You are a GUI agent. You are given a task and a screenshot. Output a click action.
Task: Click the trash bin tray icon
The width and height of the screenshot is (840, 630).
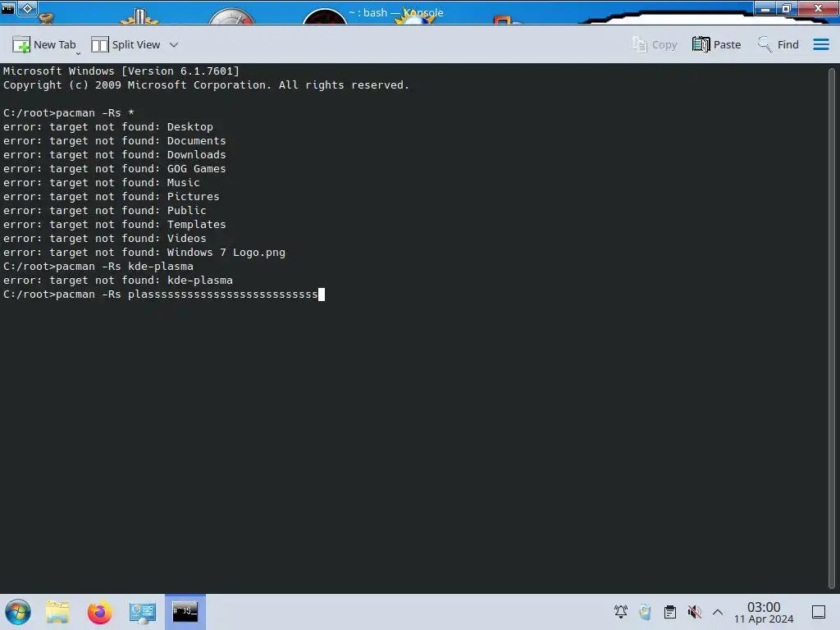coord(645,612)
